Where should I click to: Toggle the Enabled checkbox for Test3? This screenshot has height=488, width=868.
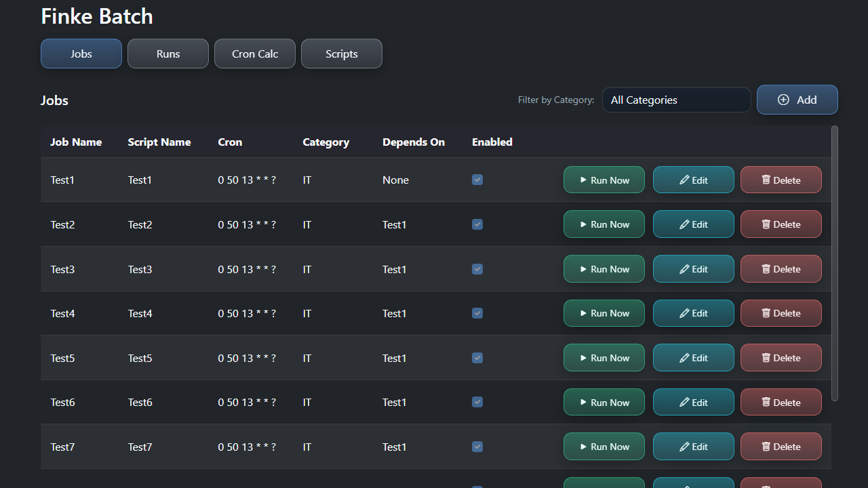point(477,269)
